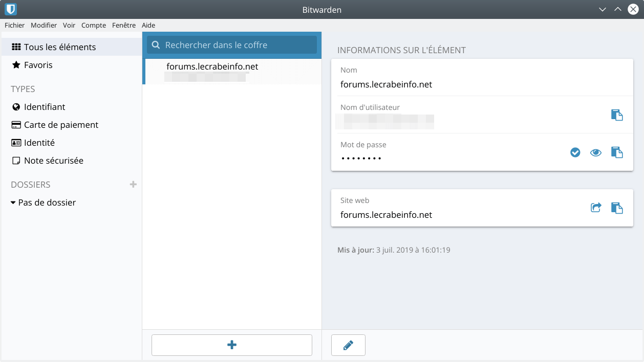Launch the website with the share arrow icon
This screenshot has height=362, width=644.
point(596,208)
